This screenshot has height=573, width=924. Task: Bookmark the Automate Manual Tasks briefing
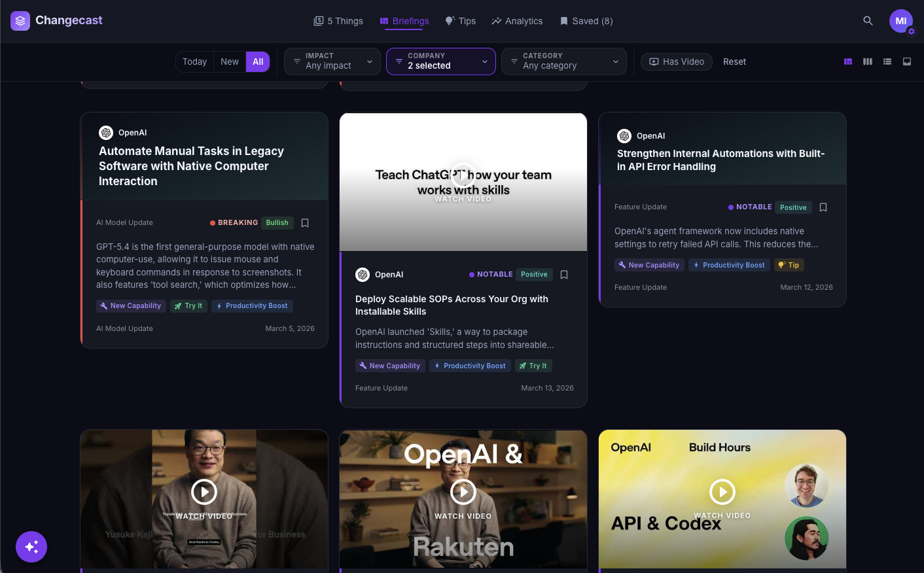305,223
